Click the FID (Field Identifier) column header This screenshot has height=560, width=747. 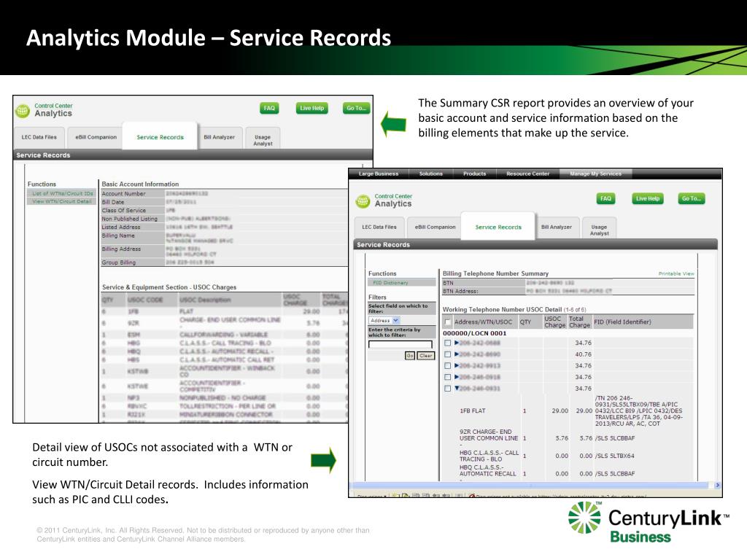[x=622, y=322]
